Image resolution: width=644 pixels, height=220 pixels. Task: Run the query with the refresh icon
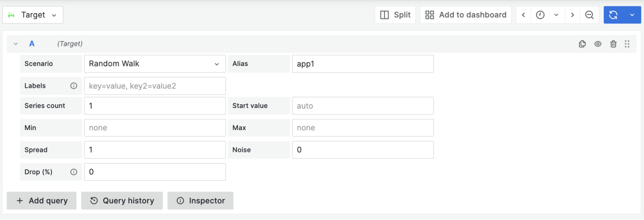pos(613,15)
